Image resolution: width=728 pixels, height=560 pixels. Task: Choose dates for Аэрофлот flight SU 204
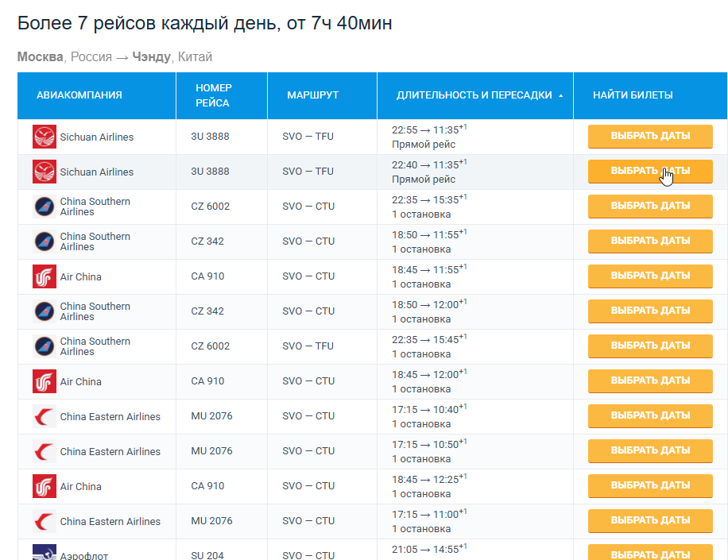(650, 553)
